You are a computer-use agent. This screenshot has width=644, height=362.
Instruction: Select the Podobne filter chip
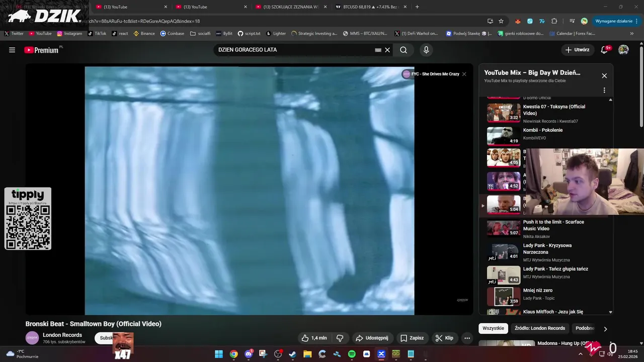(x=585, y=328)
